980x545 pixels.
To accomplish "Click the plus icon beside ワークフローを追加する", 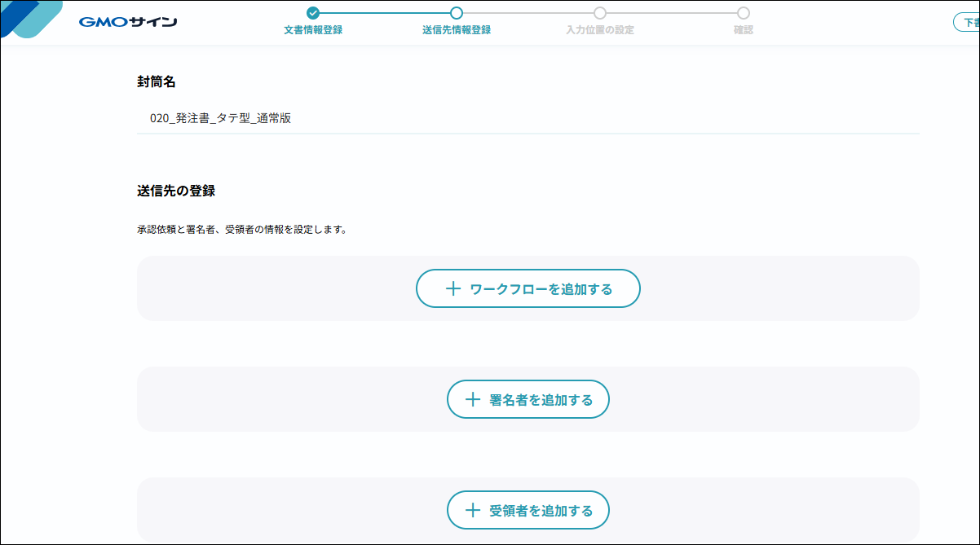I will coord(453,289).
